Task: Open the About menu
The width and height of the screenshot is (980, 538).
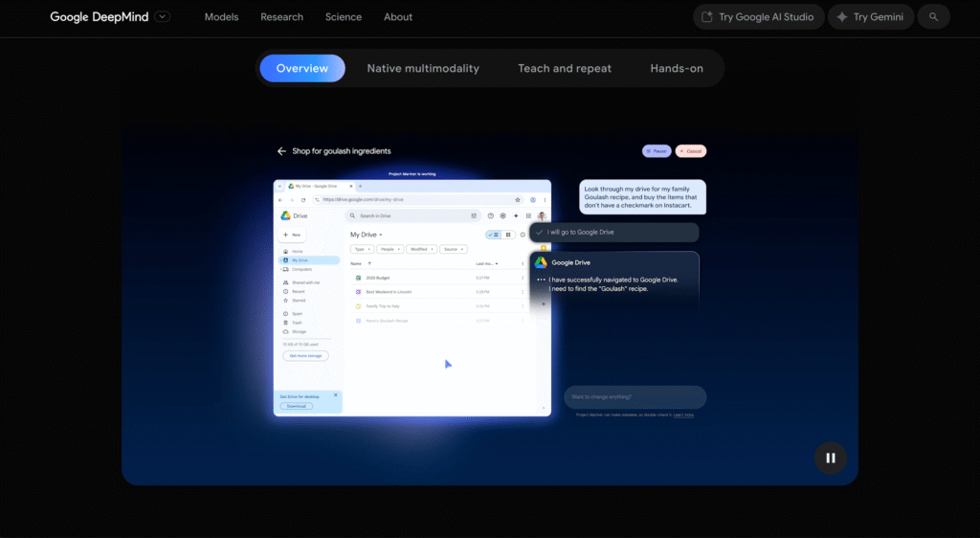Action: coord(397,17)
